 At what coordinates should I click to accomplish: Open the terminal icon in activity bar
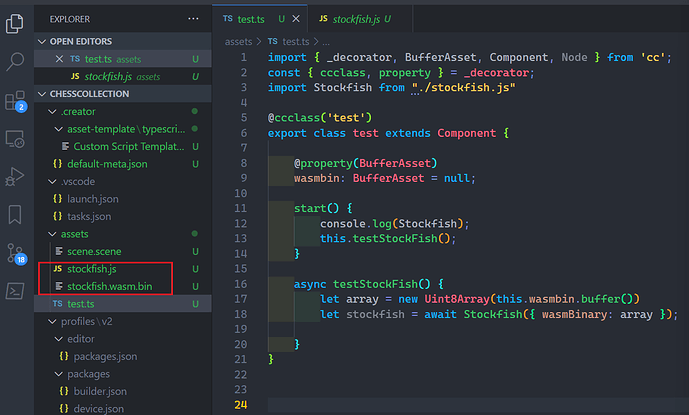(x=15, y=291)
